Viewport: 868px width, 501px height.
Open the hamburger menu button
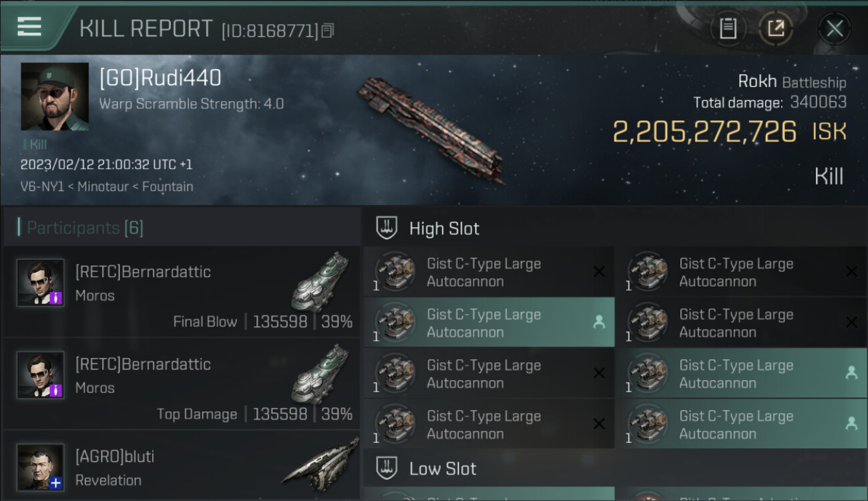point(29,27)
